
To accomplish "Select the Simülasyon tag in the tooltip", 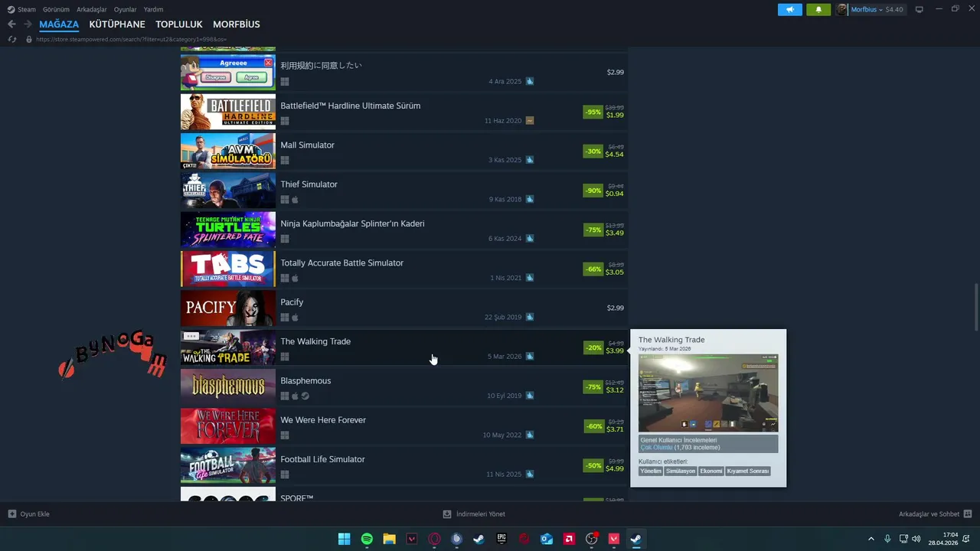I will [681, 471].
